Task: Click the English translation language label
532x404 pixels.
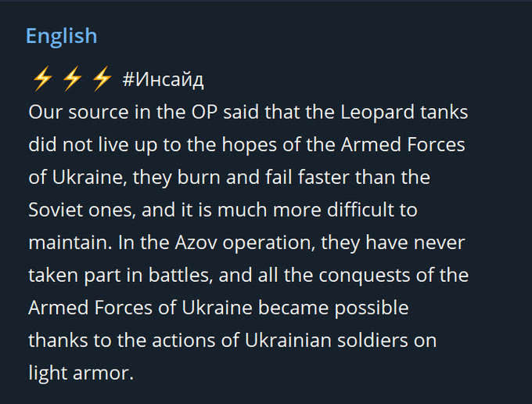Action: click(x=61, y=36)
